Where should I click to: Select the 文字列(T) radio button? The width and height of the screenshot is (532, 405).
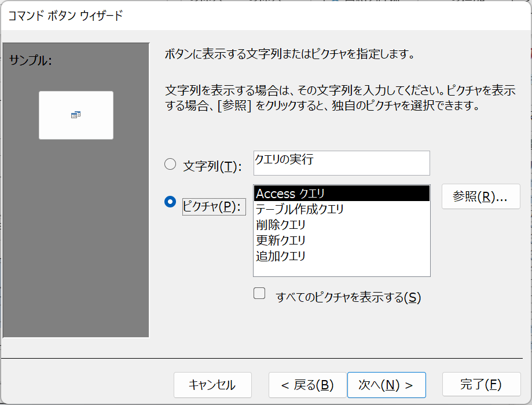170,165
